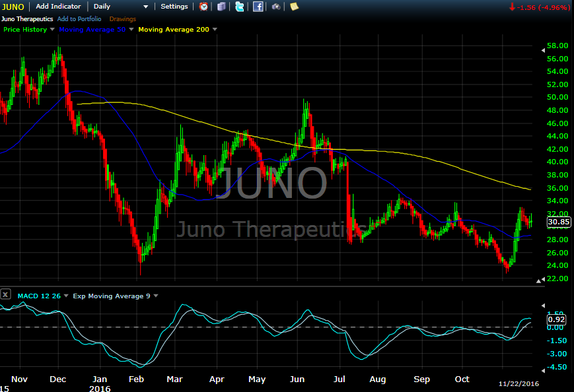Click the top arrow of price axis
574x392 pixels.
(x=543, y=50)
